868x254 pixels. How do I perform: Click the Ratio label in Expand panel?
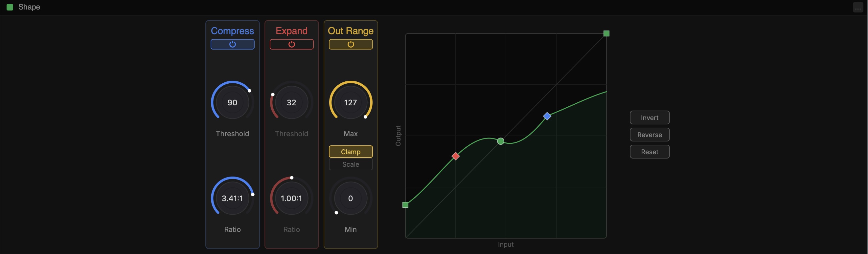pos(291,229)
